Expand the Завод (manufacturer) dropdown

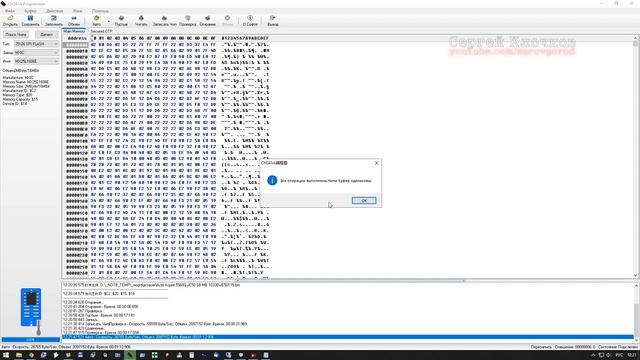56,52
